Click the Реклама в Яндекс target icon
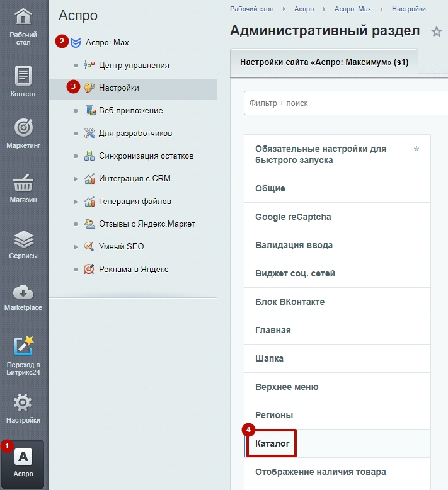The image size is (448, 490). tap(89, 269)
